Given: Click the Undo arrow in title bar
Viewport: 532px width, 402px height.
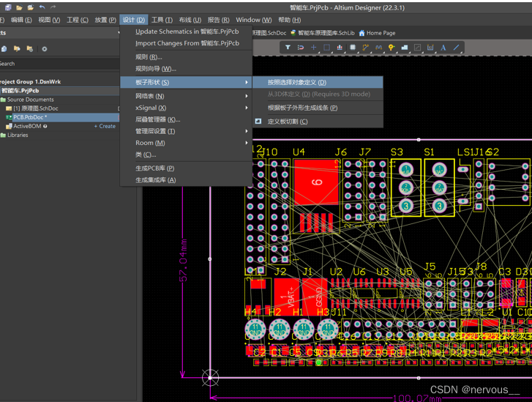Looking at the screenshot, I should (42, 7).
